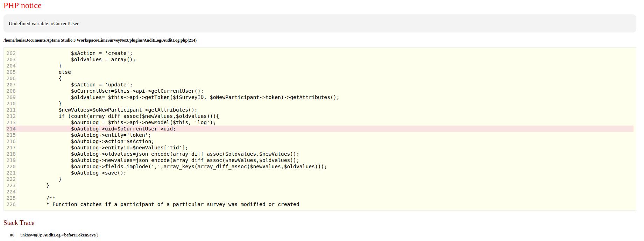Click the PHP notice heading
Screen dimensions: 644x241
pos(22,6)
